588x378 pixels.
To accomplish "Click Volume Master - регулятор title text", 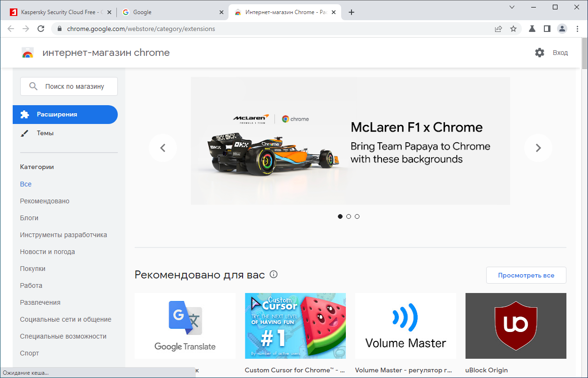I will point(404,370).
